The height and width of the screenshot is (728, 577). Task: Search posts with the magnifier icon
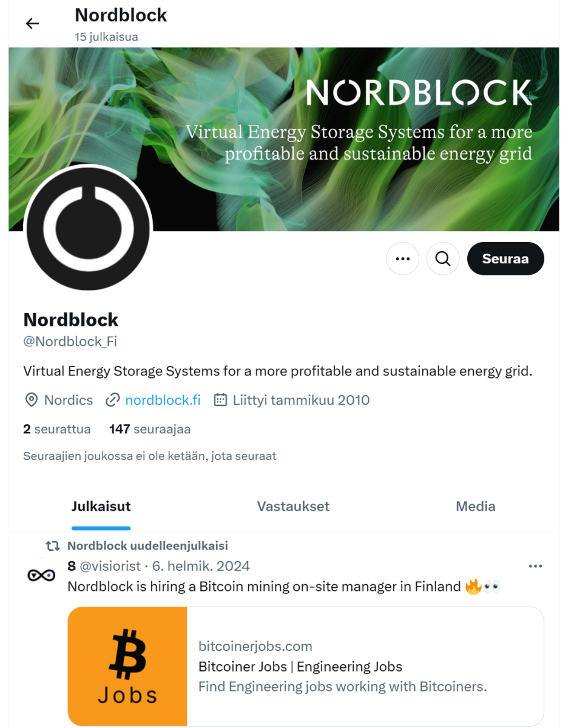click(x=443, y=259)
